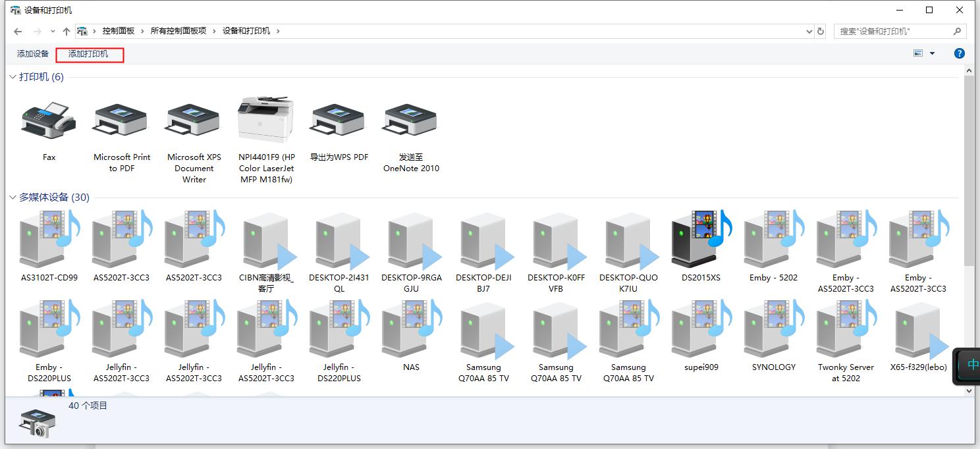Click the search 设备和打印机 field
This screenshot has height=449, width=980.
point(892,31)
